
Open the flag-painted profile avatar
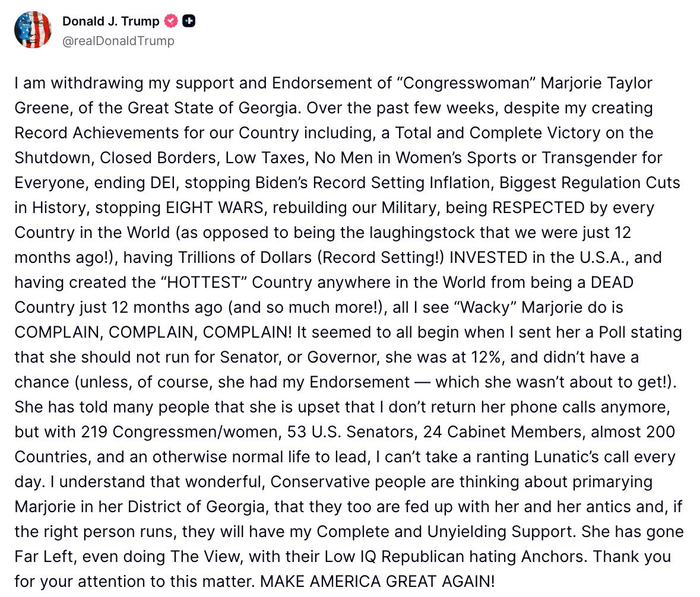pos(33,29)
